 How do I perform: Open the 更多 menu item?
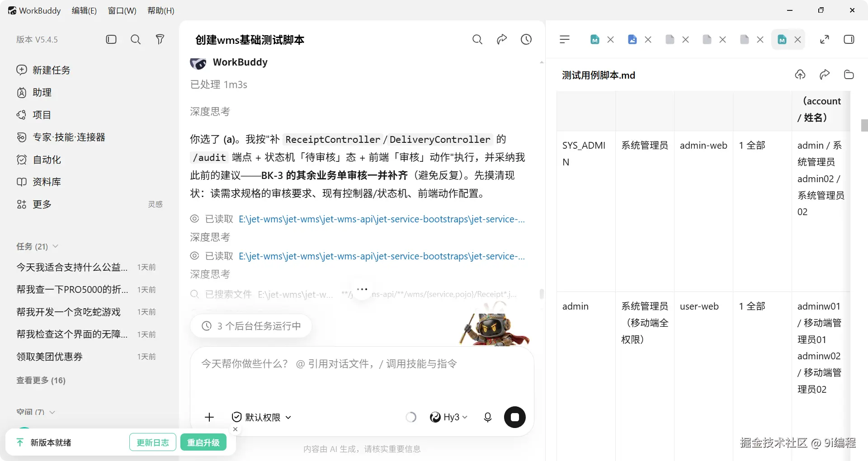click(x=34, y=204)
